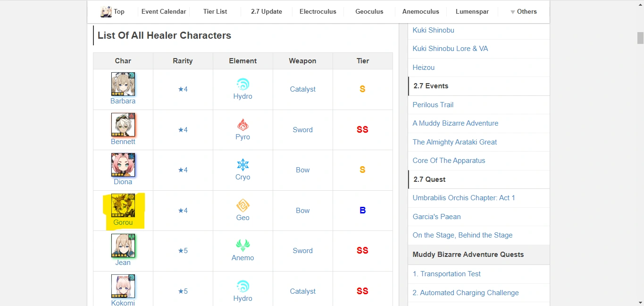Open Diona's portrait thumbnail
The width and height of the screenshot is (644, 306).
click(x=123, y=165)
